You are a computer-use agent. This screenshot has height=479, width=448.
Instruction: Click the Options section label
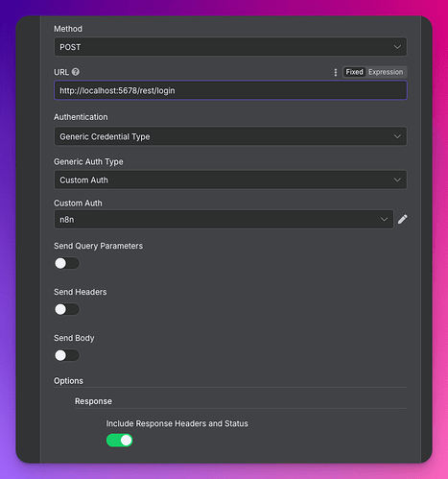pyautogui.click(x=68, y=381)
